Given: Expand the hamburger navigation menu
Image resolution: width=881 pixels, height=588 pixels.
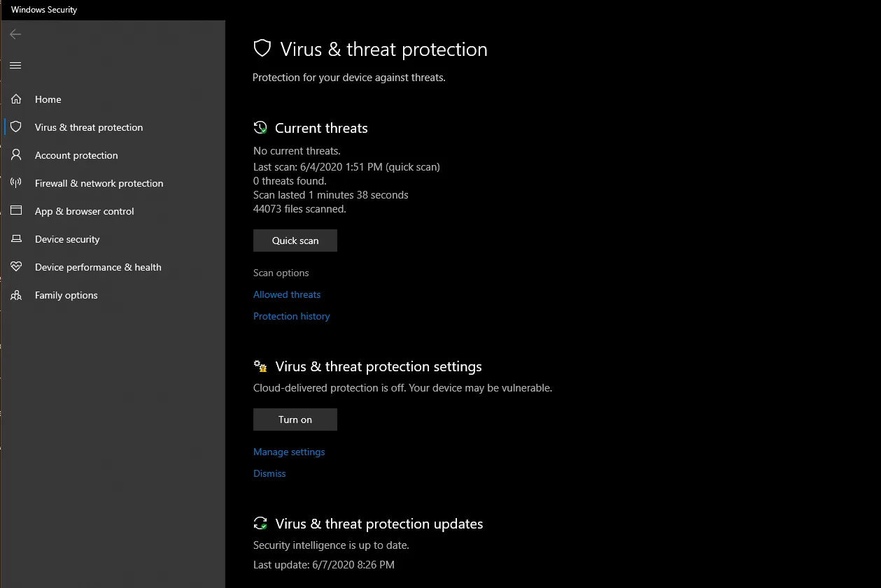Looking at the screenshot, I should [15, 66].
